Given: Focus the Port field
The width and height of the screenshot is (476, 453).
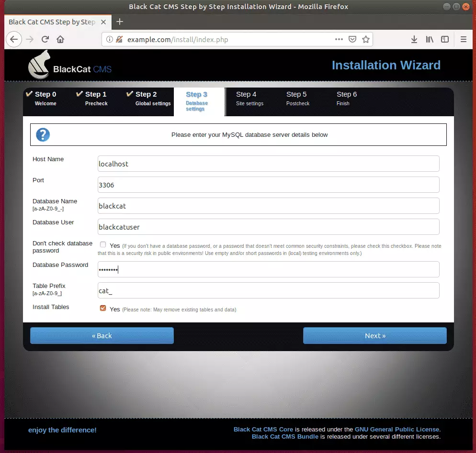Looking at the screenshot, I should 268,185.
